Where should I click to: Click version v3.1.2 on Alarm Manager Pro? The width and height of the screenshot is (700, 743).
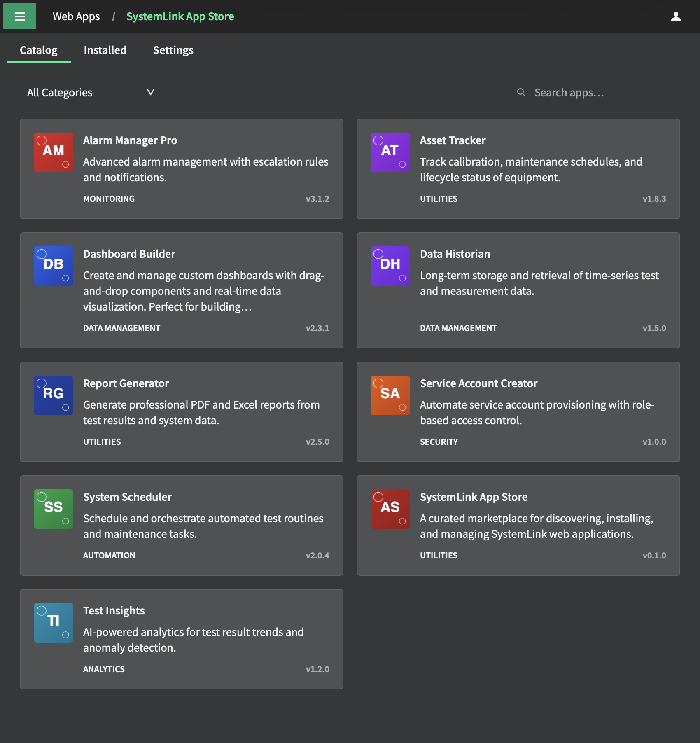point(317,199)
